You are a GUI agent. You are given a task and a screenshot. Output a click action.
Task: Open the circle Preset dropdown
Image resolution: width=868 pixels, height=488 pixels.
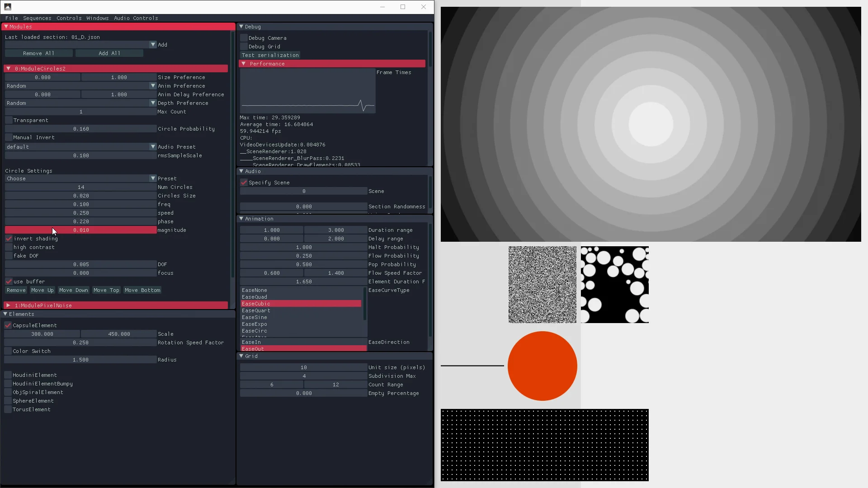(153, 178)
